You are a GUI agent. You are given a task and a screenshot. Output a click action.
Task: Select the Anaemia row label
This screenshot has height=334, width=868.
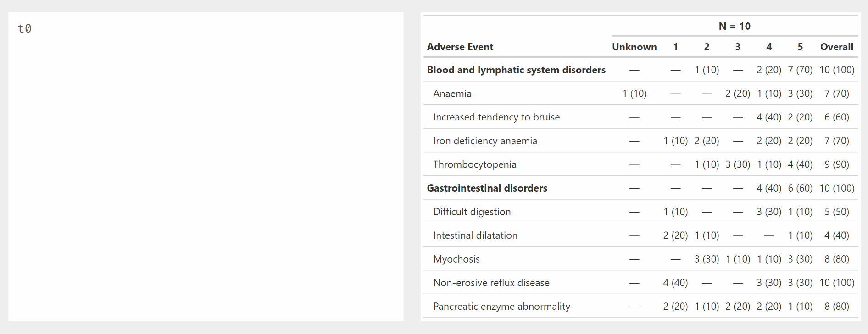(452, 94)
